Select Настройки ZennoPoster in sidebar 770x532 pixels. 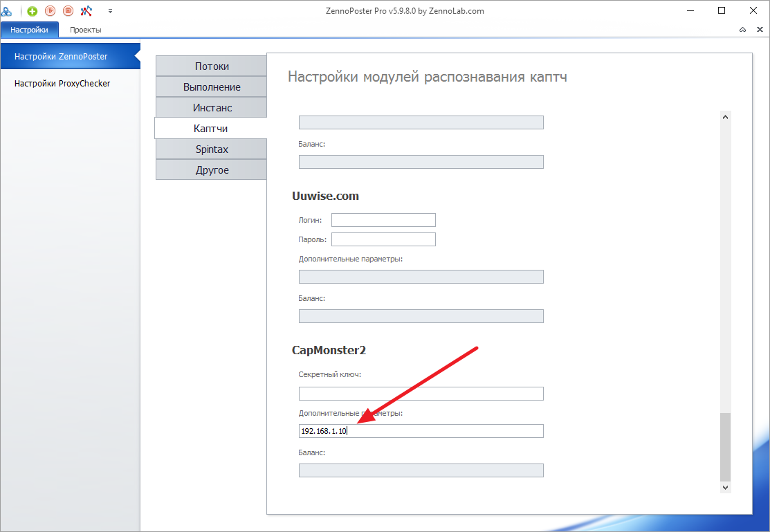coord(70,57)
